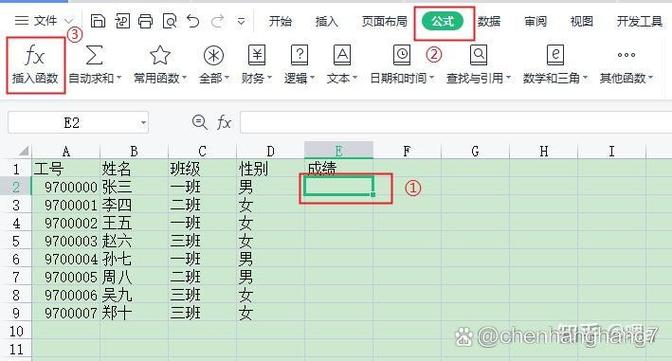Click the hamburger menu icon beside 文件

[x=21, y=21]
